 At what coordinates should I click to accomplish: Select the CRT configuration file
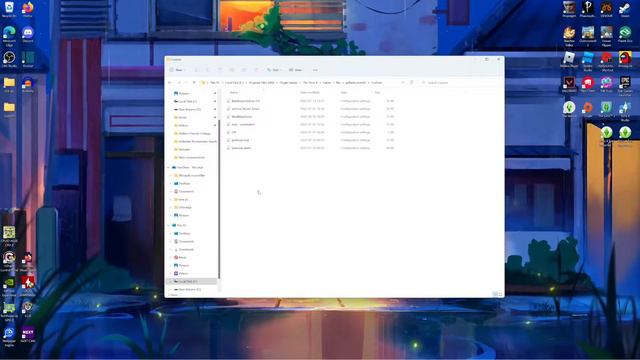point(234,132)
